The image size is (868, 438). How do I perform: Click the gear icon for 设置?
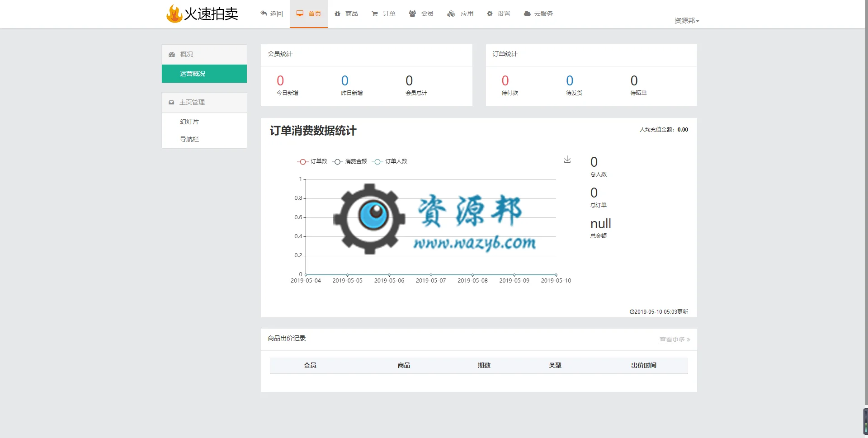(x=490, y=14)
